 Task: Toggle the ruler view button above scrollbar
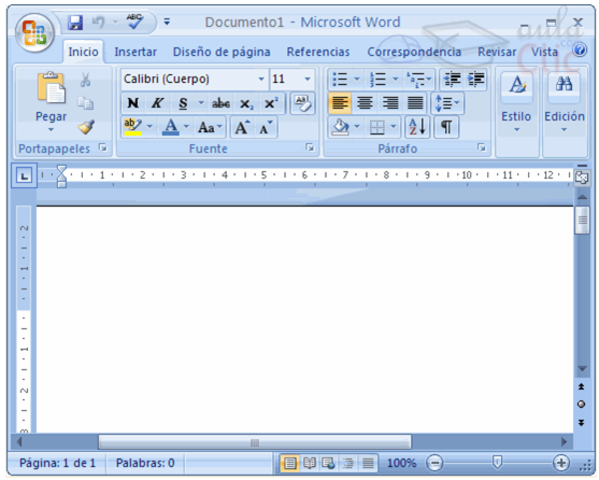(x=581, y=178)
